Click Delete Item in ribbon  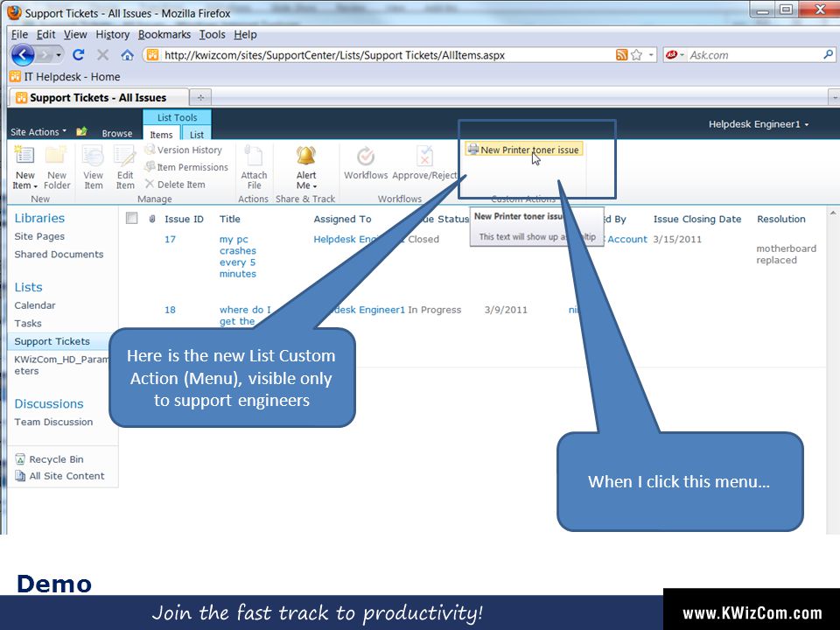[175, 185]
